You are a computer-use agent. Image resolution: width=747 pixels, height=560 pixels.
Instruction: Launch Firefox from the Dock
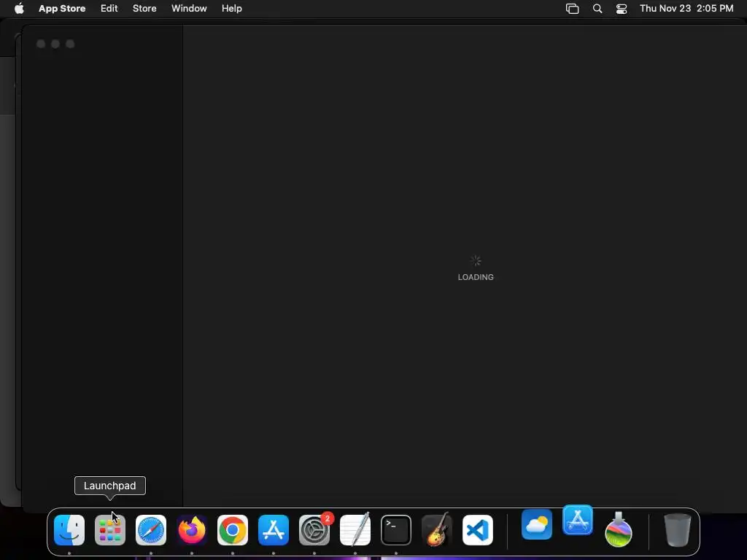tap(192, 530)
